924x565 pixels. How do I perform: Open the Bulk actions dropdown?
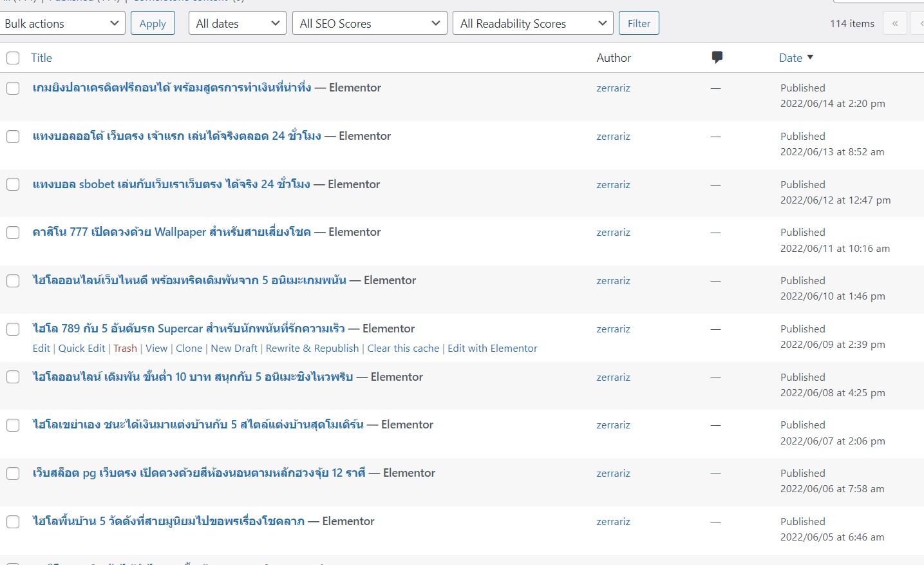click(x=62, y=23)
